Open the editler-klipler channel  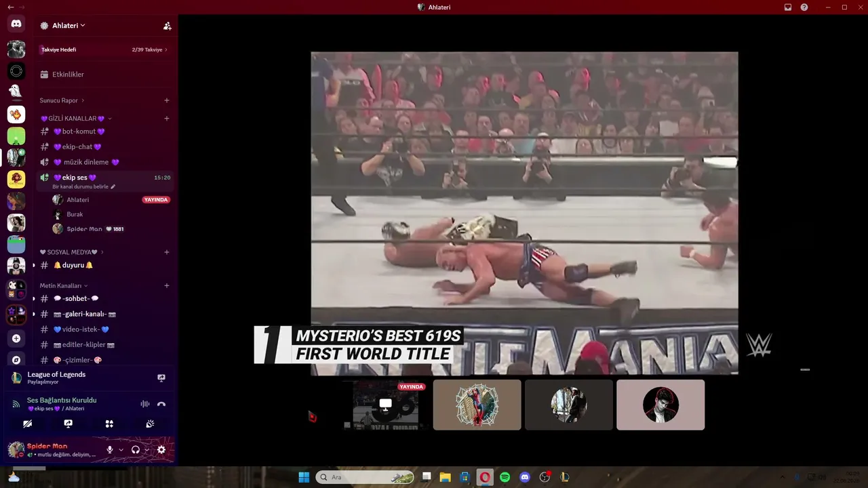click(105, 344)
